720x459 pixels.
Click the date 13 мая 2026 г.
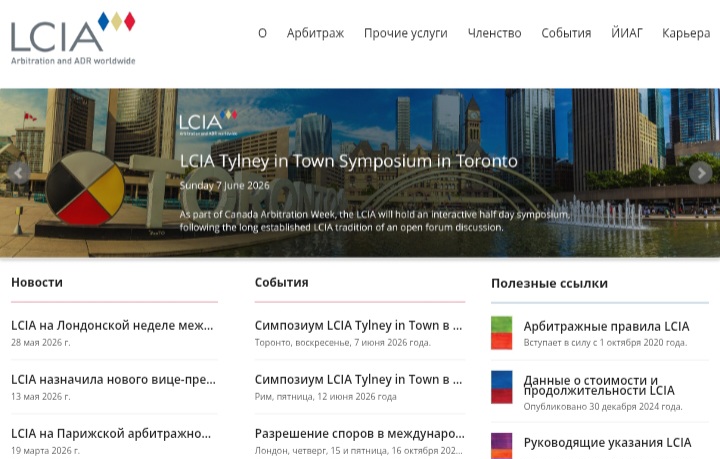click(x=41, y=397)
